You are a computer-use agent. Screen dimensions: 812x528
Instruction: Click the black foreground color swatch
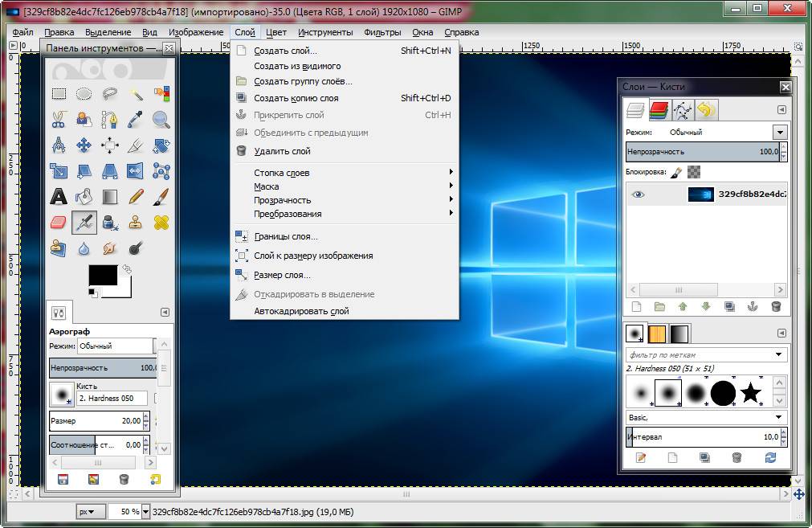click(103, 275)
